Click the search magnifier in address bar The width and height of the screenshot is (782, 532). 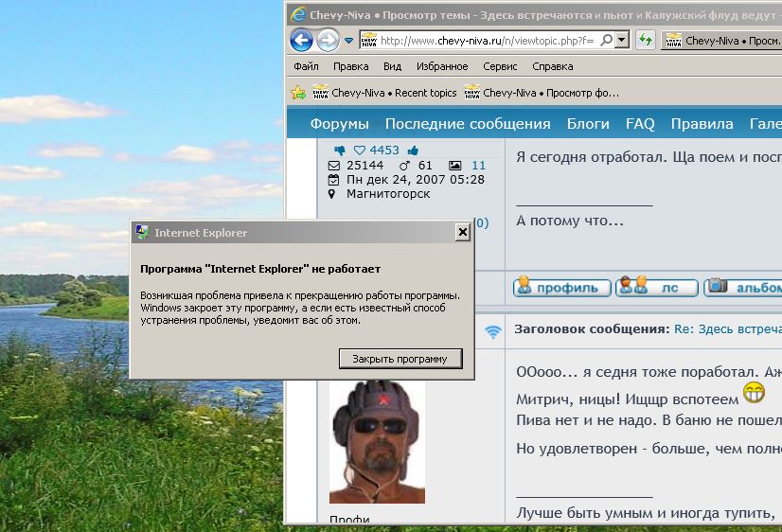pyautogui.click(x=607, y=40)
